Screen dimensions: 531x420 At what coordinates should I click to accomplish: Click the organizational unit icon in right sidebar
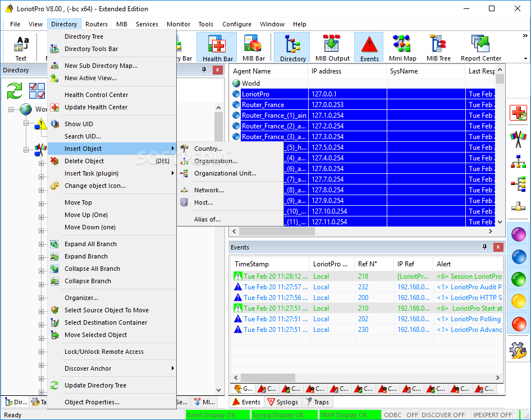point(518,184)
